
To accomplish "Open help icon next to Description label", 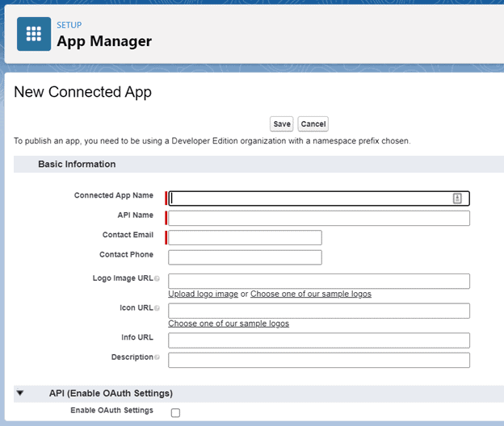I will [157, 357].
